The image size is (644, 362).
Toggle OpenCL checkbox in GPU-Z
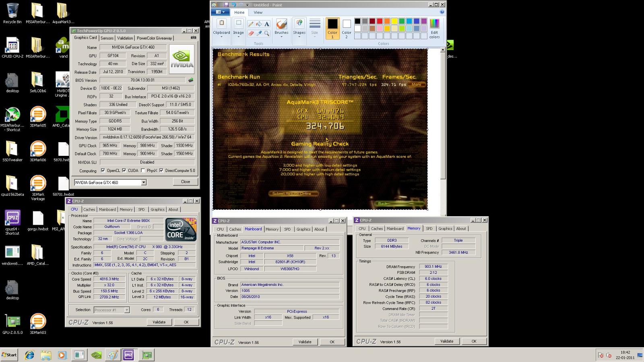[103, 170]
